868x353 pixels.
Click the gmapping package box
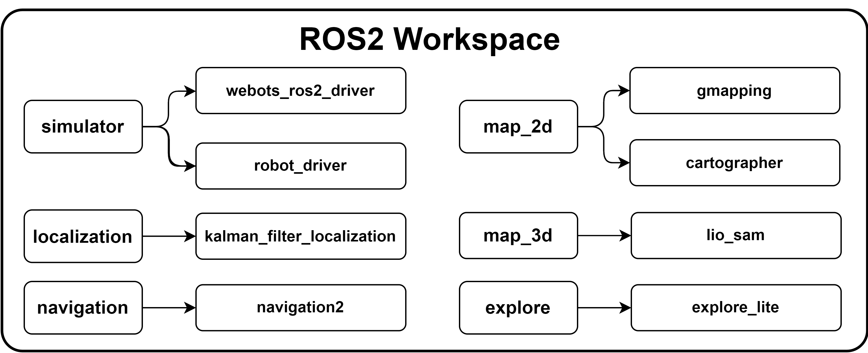click(x=735, y=91)
